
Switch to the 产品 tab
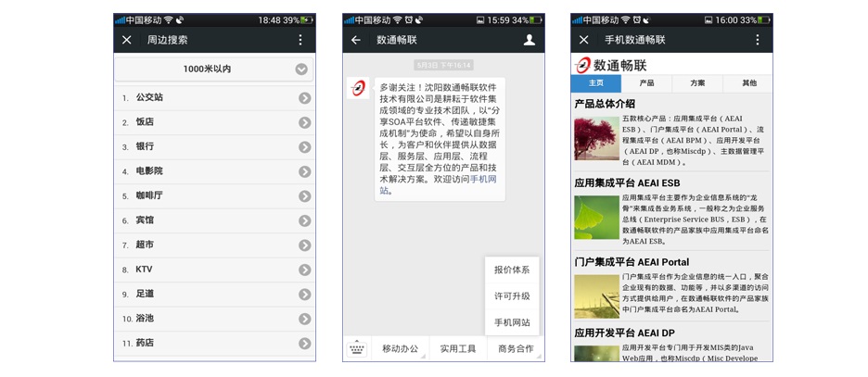[646, 83]
